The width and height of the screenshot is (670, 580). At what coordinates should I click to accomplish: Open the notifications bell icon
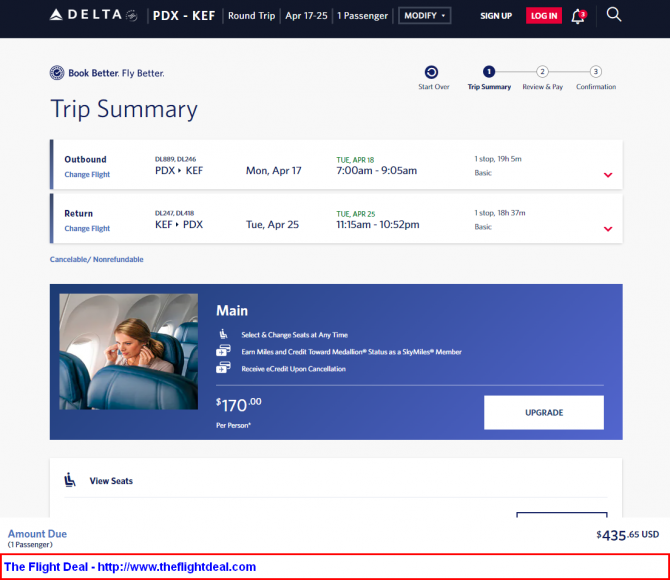point(578,16)
